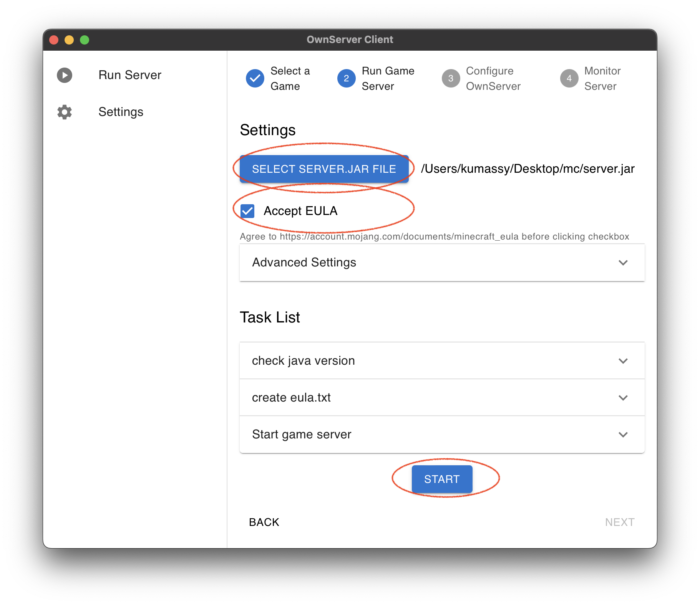Go back using the BACK button
700x605 pixels.
264,522
